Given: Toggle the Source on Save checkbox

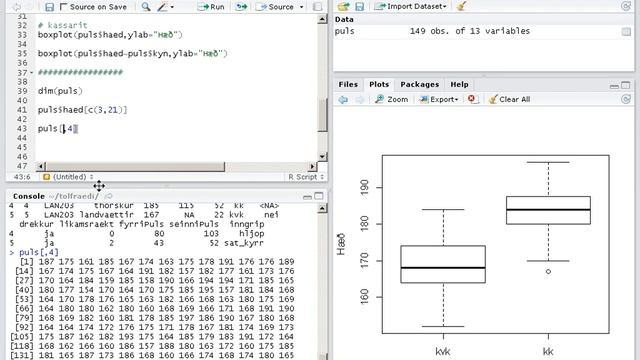Looking at the screenshot, I should click(x=63, y=7).
